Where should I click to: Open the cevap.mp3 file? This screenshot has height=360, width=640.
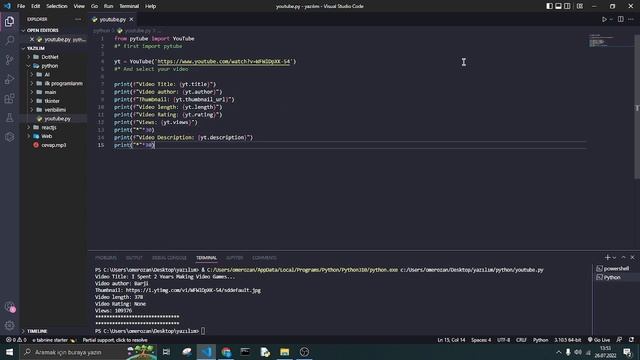[53, 145]
